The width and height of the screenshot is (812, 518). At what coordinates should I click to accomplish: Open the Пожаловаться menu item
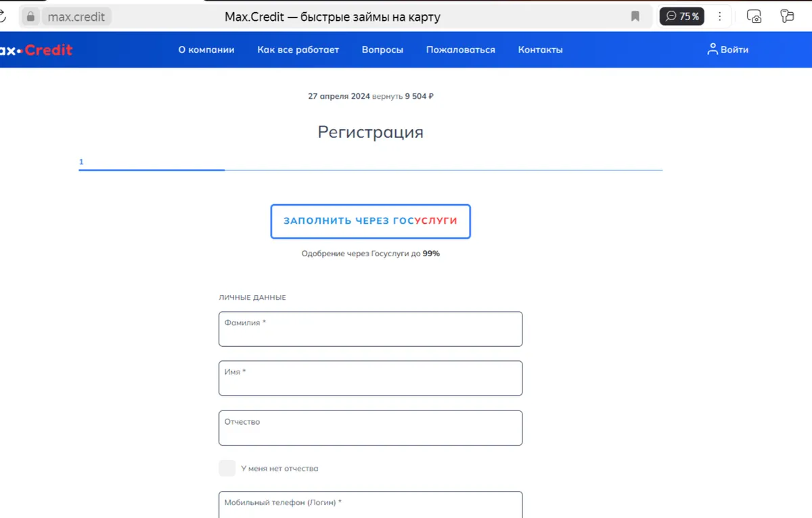pos(461,49)
